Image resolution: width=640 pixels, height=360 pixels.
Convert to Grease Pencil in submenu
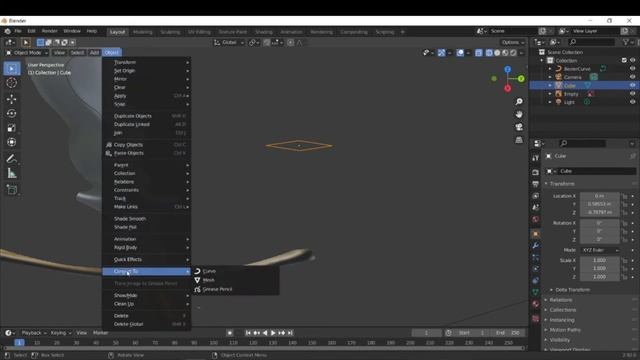point(236,289)
